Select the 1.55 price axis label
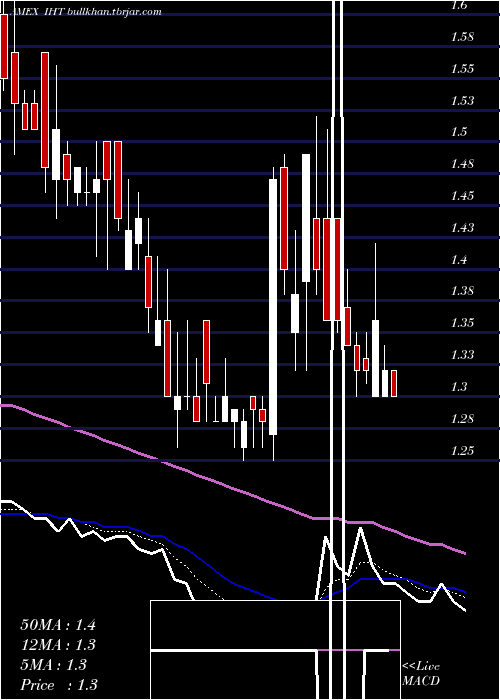 pyautogui.click(x=463, y=69)
